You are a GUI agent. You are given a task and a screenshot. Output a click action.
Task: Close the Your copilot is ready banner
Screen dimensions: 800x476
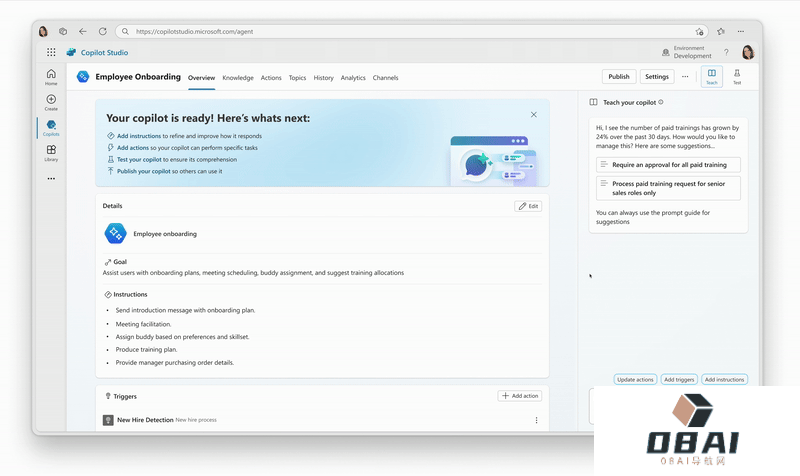pyautogui.click(x=534, y=115)
